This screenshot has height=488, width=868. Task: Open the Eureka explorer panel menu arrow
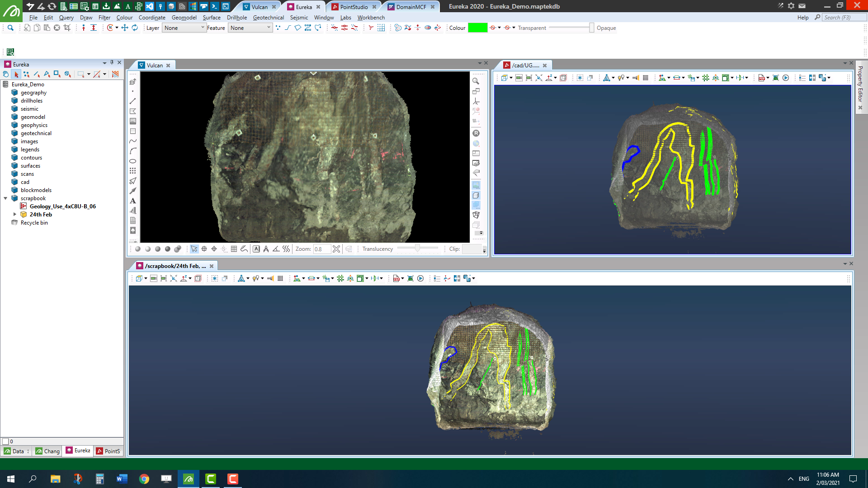(104, 63)
